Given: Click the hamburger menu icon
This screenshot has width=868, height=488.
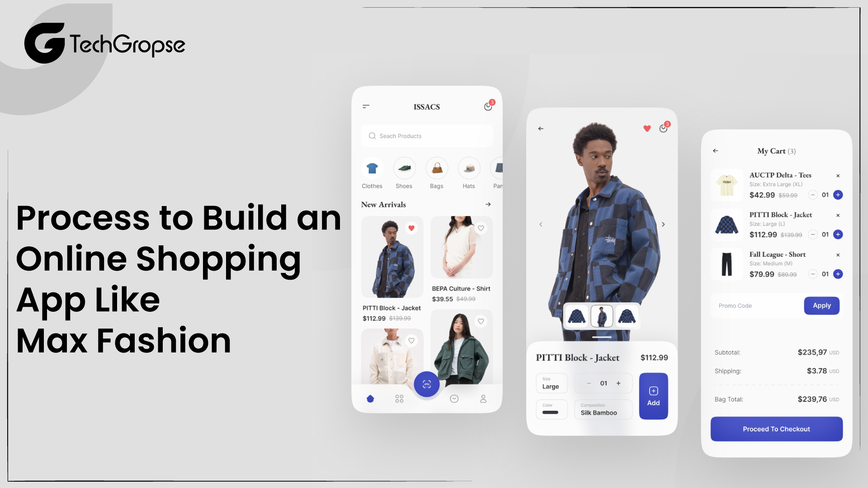Looking at the screenshot, I should click(x=366, y=106).
